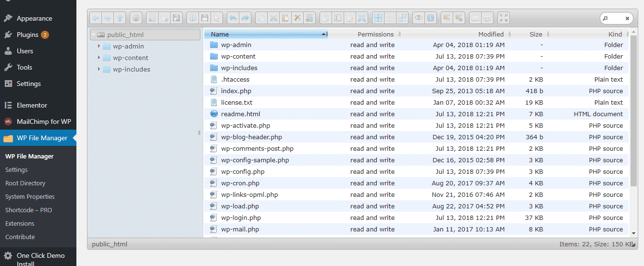Click the Invert selection icon
Image resolution: width=644 pixels, height=266 pixels.
coord(402,18)
